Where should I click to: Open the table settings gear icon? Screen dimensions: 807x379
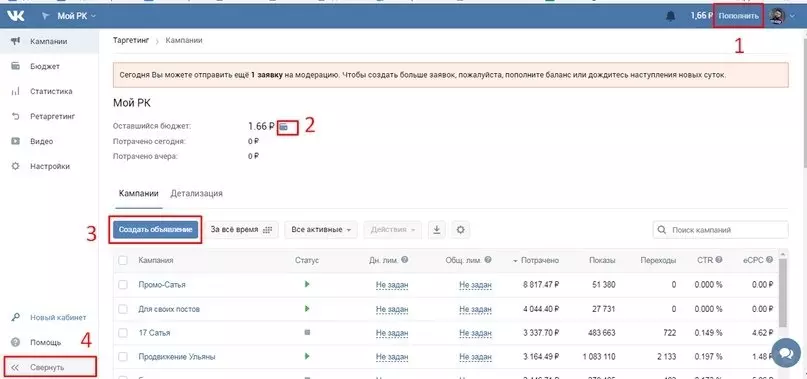pos(461,230)
